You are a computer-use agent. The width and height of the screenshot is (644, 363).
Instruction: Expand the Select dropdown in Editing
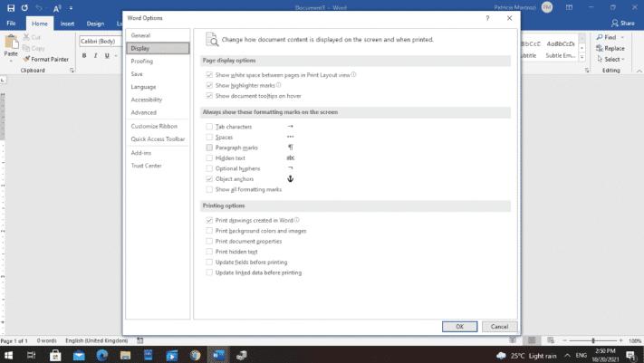pos(623,59)
